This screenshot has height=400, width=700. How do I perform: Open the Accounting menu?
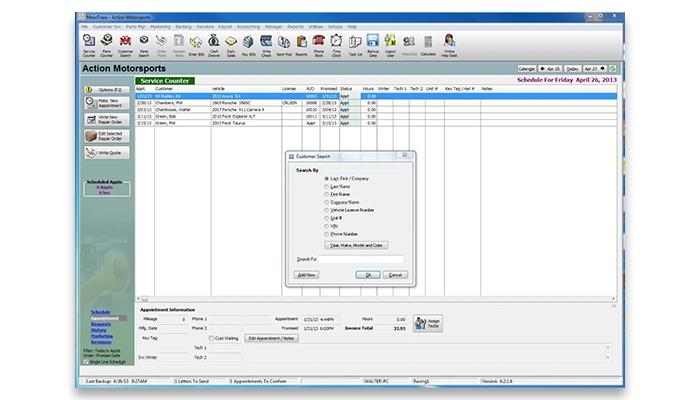248,27
